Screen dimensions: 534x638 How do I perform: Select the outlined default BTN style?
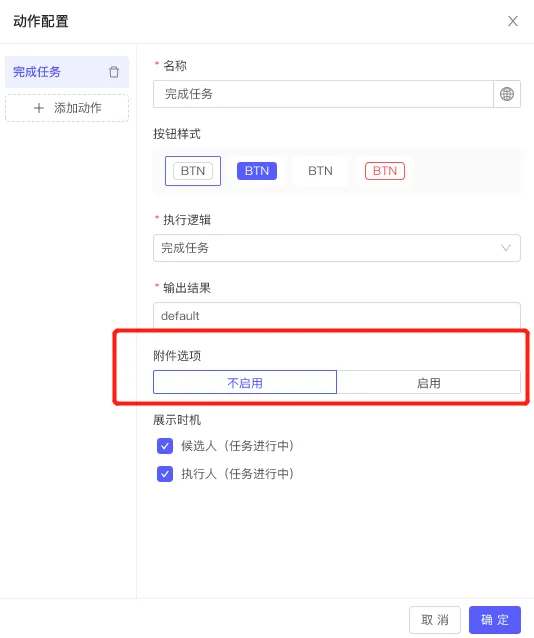pyautogui.click(x=193, y=171)
